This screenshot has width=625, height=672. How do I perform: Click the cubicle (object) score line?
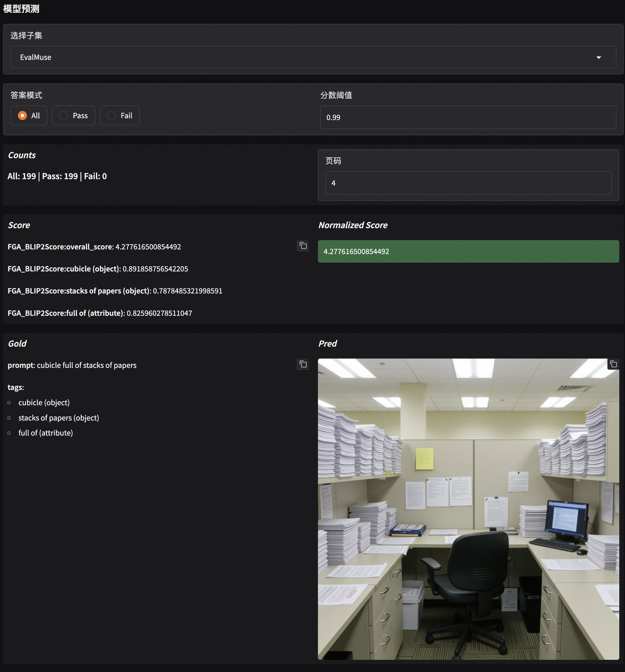(98, 269)
